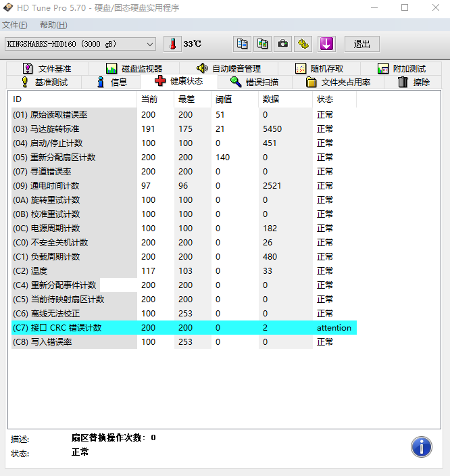450x476 pixels.
Task: Open the 文件(F) menu
Action: 15,25
